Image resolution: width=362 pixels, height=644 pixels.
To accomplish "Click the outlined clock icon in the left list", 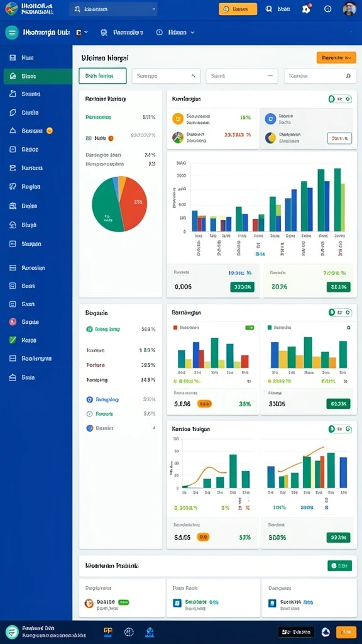I will point(89,414).
